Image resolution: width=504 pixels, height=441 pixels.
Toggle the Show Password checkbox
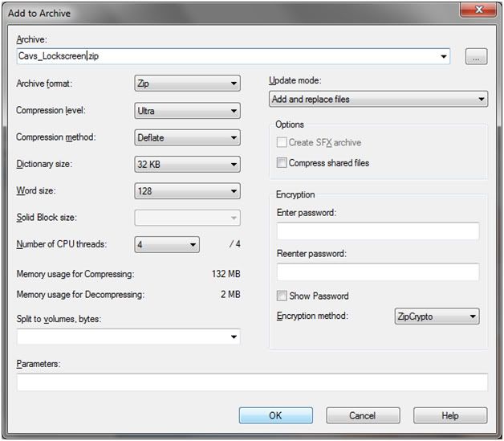[282, 296]
